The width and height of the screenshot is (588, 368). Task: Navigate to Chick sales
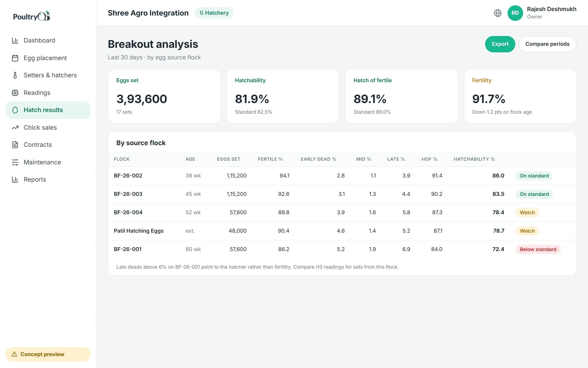[48, 128]
